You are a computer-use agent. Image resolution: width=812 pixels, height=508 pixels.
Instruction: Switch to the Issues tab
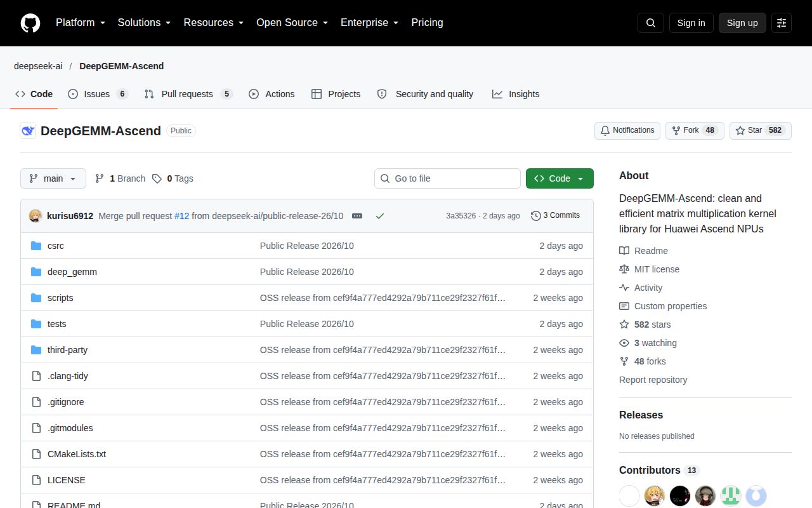(98, 94)
